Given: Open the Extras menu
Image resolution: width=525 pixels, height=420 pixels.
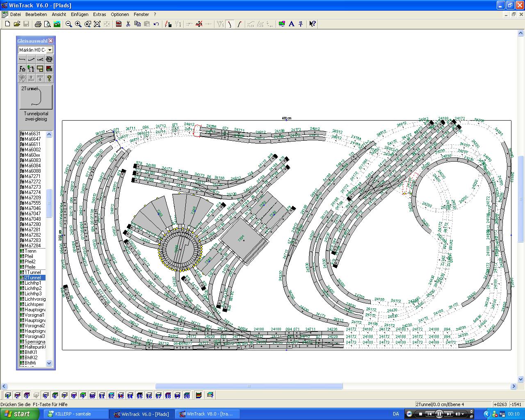Looking at the screenshot, I should (100, 14).
